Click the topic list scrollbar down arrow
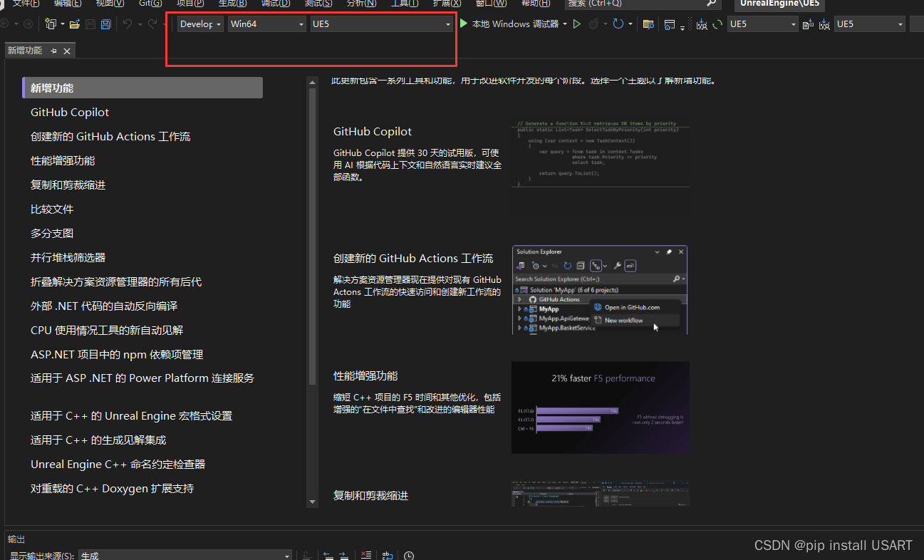This screenshot has width=924, height=560. tap(312, 502)
